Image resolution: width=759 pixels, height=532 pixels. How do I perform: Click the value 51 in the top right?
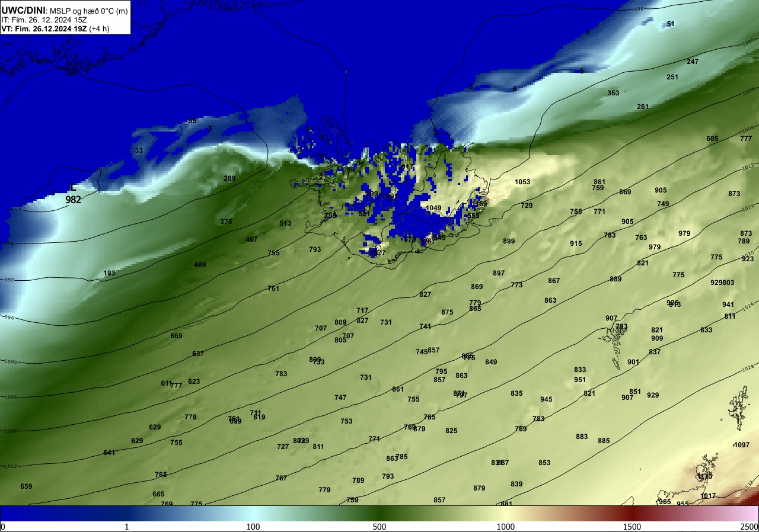point(671,24)
